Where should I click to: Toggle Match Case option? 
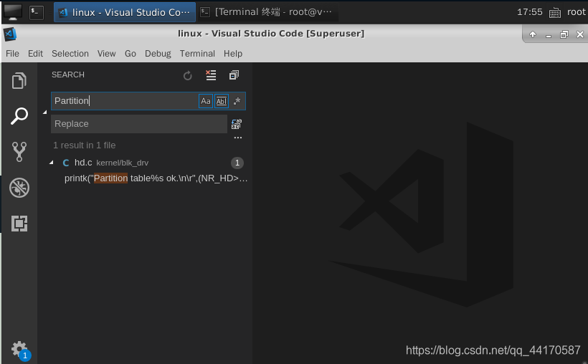(206, 101)
